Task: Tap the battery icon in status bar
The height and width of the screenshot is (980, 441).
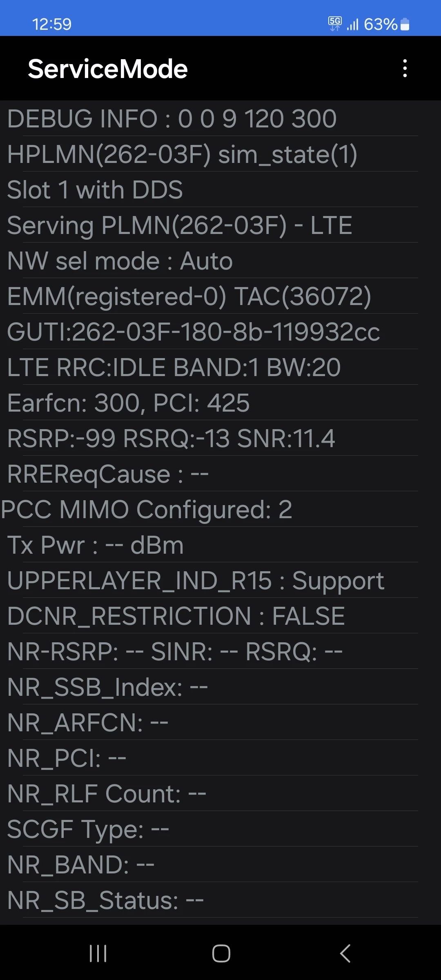Action: [405, 24]
